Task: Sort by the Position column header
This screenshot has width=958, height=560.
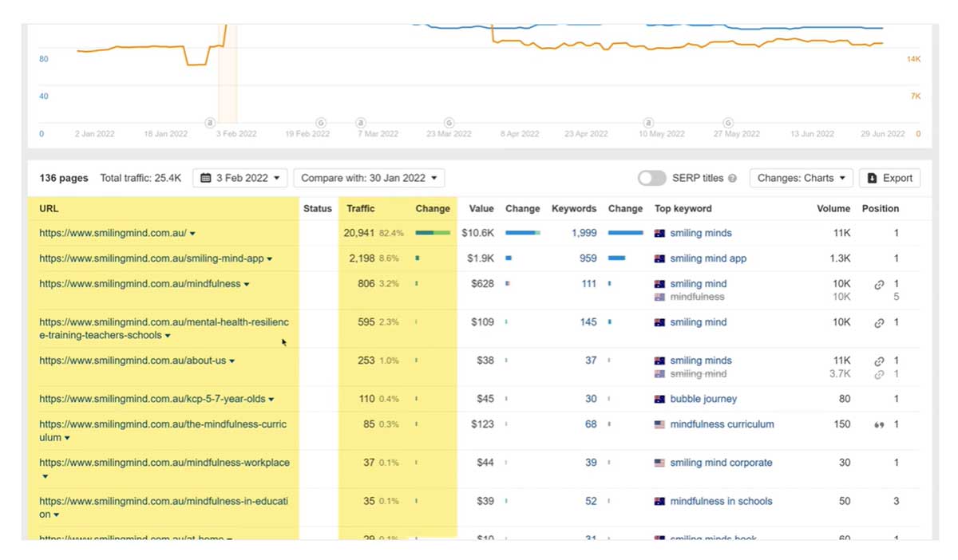Action: [x=881, y=208]
